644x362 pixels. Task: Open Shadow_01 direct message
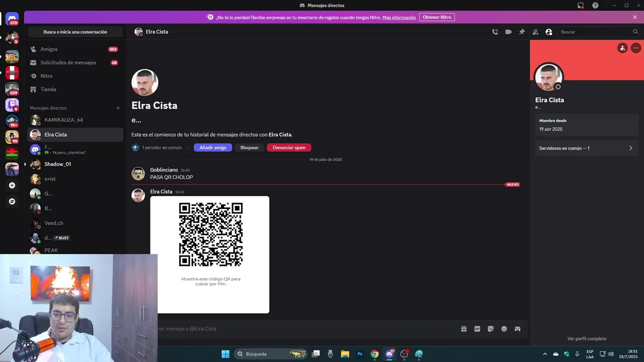pos(75,164)
